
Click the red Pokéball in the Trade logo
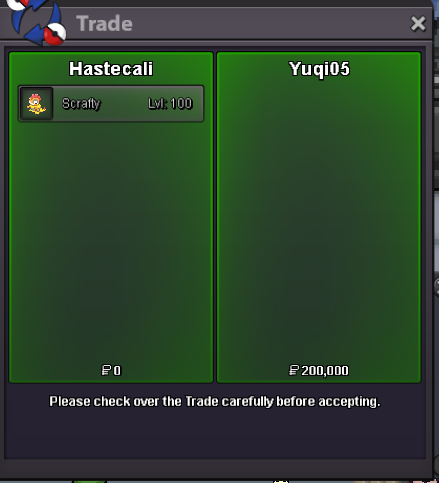55,35
